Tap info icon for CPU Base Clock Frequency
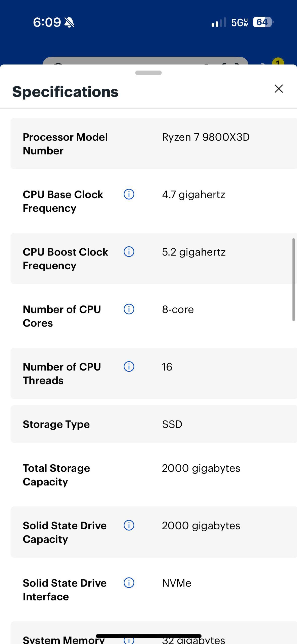 point(129,195)
